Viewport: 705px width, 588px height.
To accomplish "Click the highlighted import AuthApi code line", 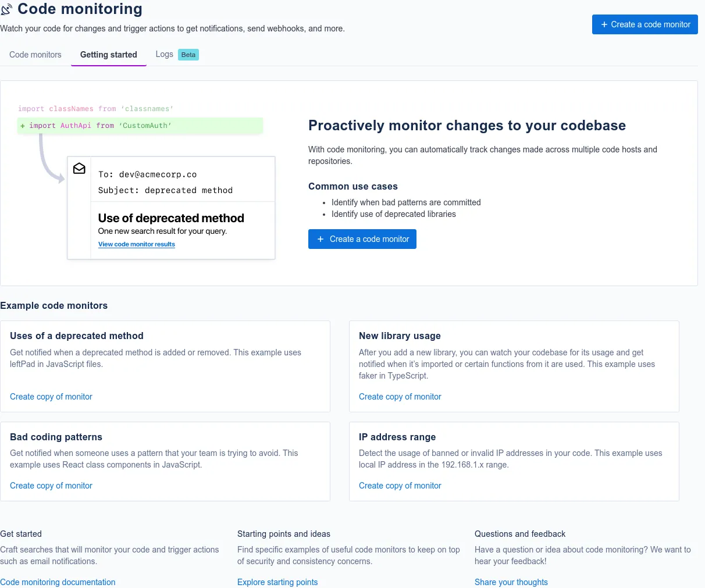I will coord(140,126).
